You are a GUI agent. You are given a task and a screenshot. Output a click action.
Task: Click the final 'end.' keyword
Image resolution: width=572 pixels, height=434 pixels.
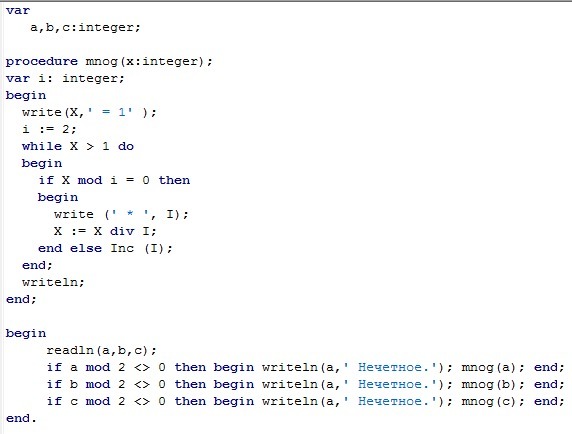21,418
